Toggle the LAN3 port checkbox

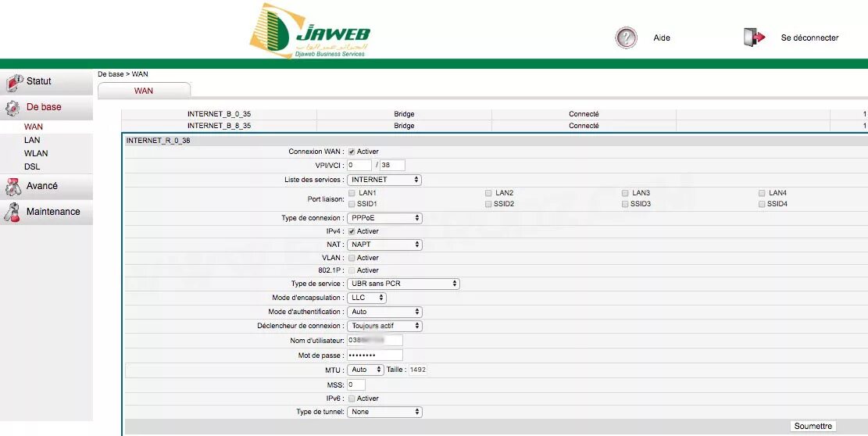(625, 193)
